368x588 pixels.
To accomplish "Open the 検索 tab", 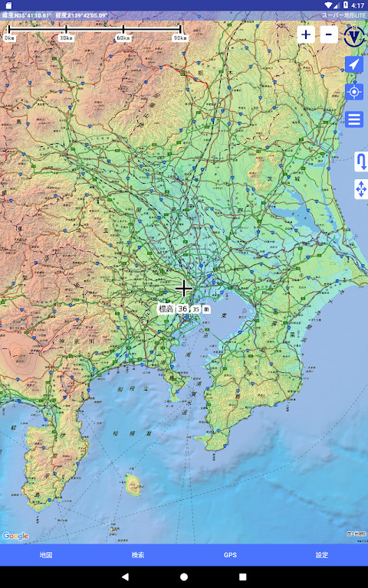I will (x=138, y=555).
